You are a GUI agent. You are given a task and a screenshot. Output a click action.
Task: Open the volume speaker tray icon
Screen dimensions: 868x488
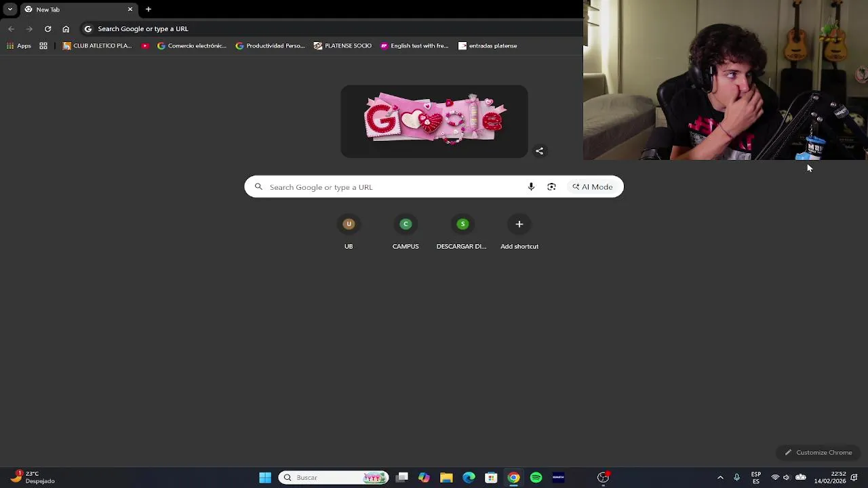(787, 478)
